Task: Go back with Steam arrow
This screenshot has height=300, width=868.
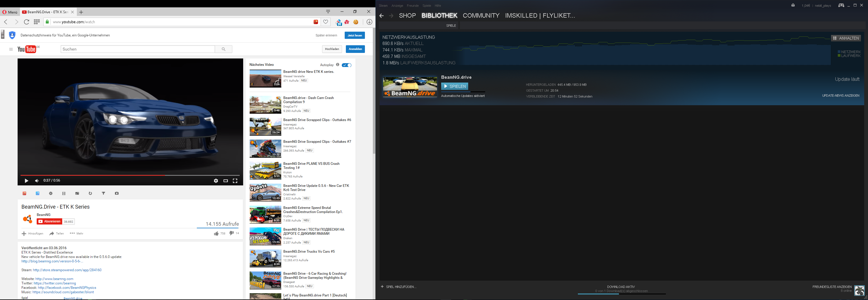Action: click(x=381, y=16)
